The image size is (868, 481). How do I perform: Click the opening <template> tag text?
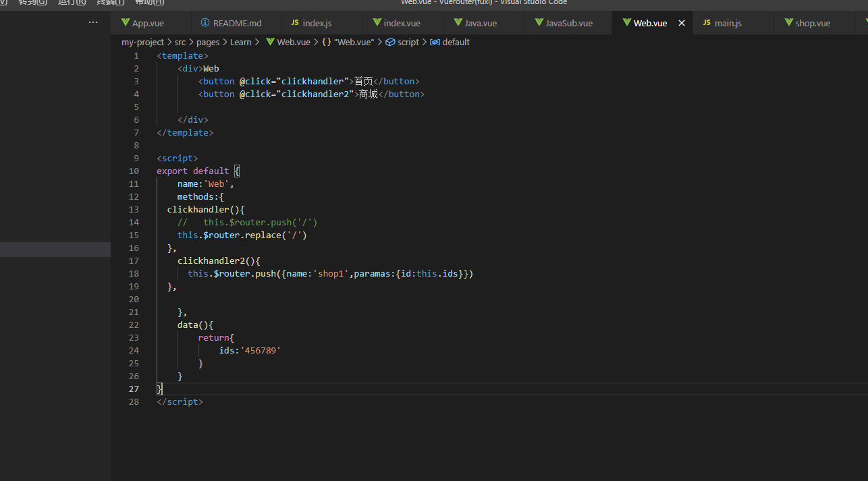coord(182,56)
